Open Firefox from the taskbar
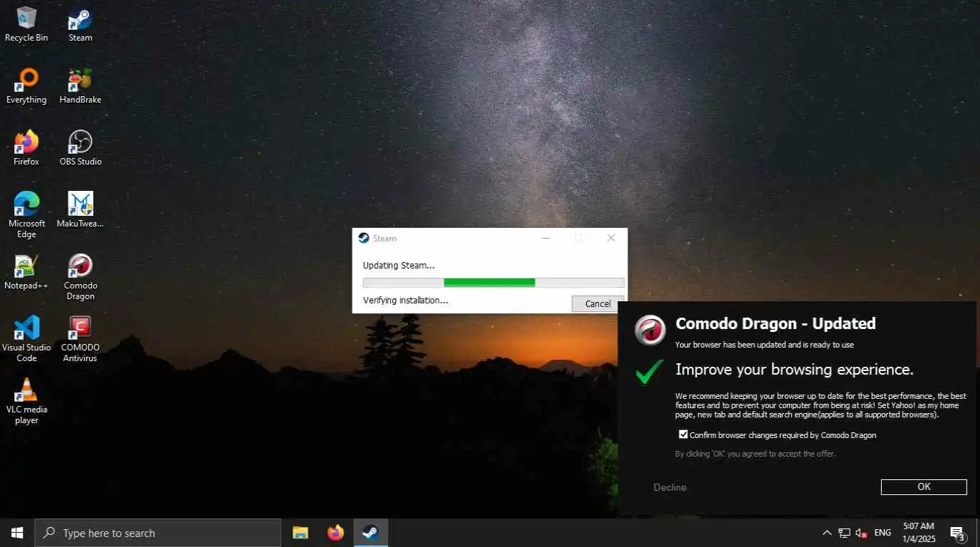Screen dimensions: 980x547 coord(335,533)
